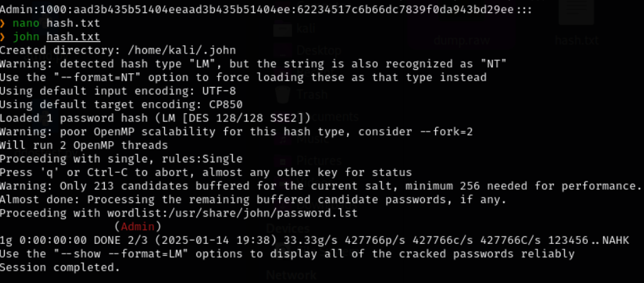Viewport: 644px width, 283px height.
Task: Click the red Admin username in output
Action: click(138, 226)
